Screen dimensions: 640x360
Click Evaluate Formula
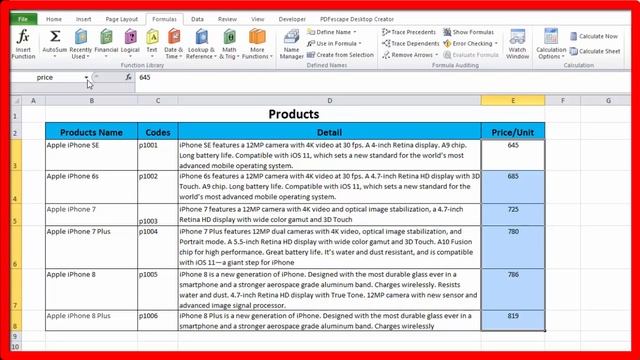click(471, 55)
